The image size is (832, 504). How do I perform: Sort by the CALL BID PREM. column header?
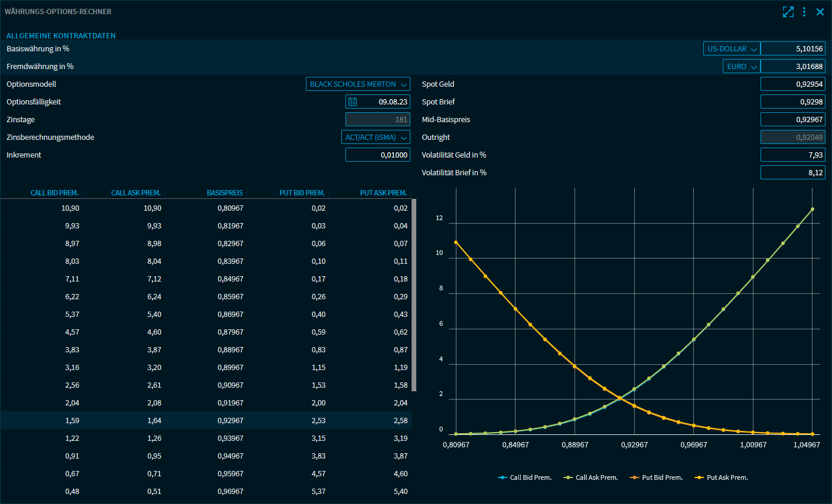click(54, 193)
